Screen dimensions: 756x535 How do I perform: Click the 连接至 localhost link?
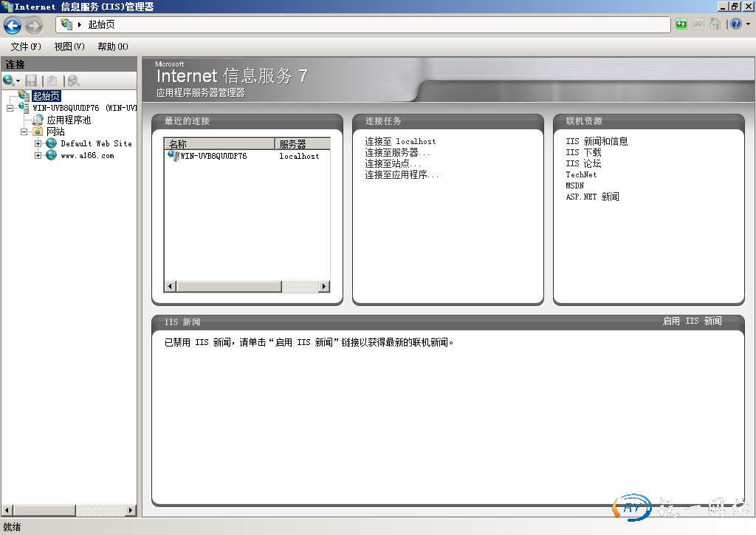400,141
